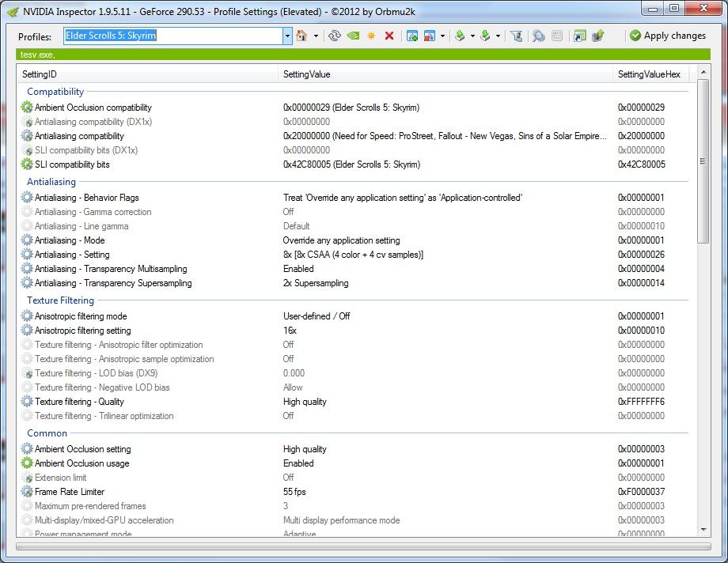The width and height of the screenshot is (728, 563).
Task: Restore profile to NVIDIA defaults icon
Action: click(x=354, y=36)
